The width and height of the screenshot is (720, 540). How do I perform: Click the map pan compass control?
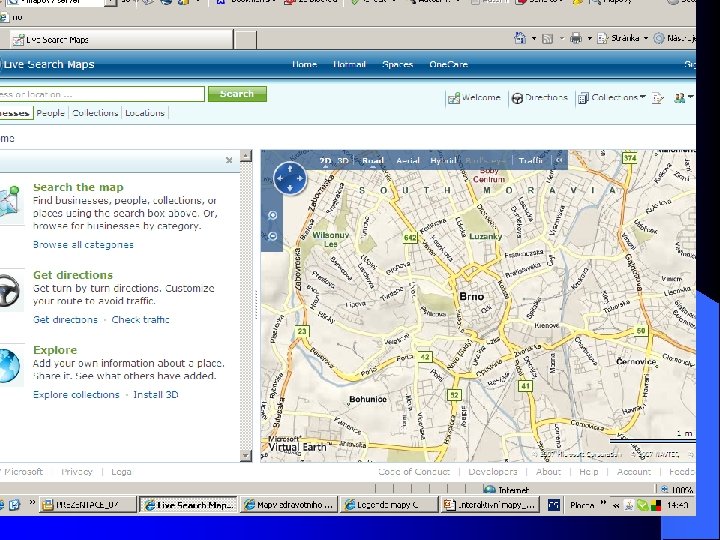click(290, 178)
